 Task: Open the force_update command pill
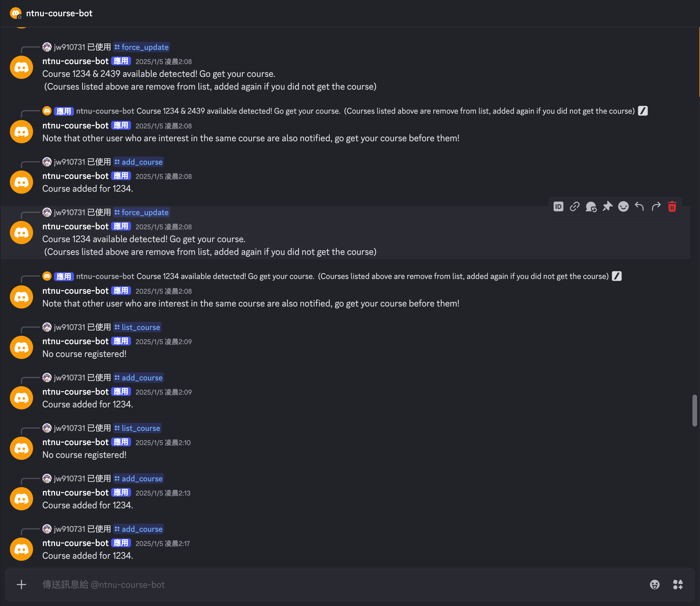(145, 212)
